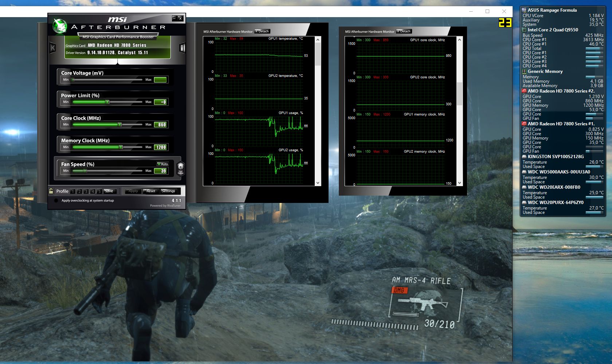
Task: Click the 'Bus Speed' sensor row
Action: click(563, 35)
